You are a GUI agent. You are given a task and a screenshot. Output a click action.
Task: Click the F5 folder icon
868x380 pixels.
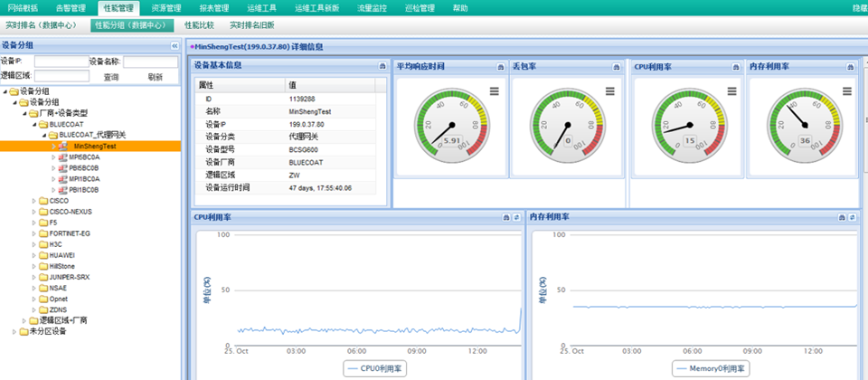point(43,223)
